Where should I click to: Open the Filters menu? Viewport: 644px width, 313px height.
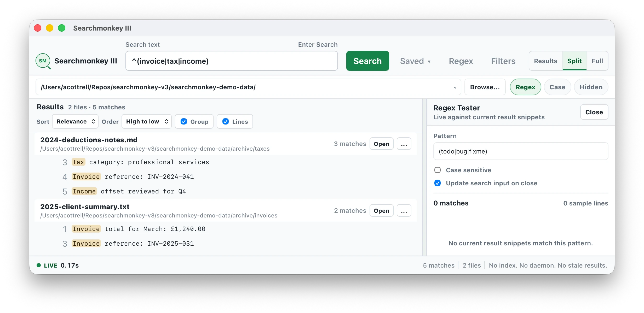503,61
